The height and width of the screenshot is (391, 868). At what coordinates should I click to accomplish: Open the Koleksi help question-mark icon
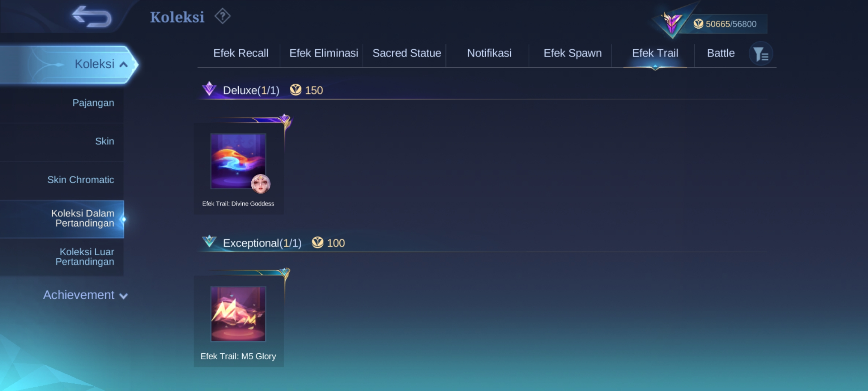pyautogui.click(x=222, y=16)
